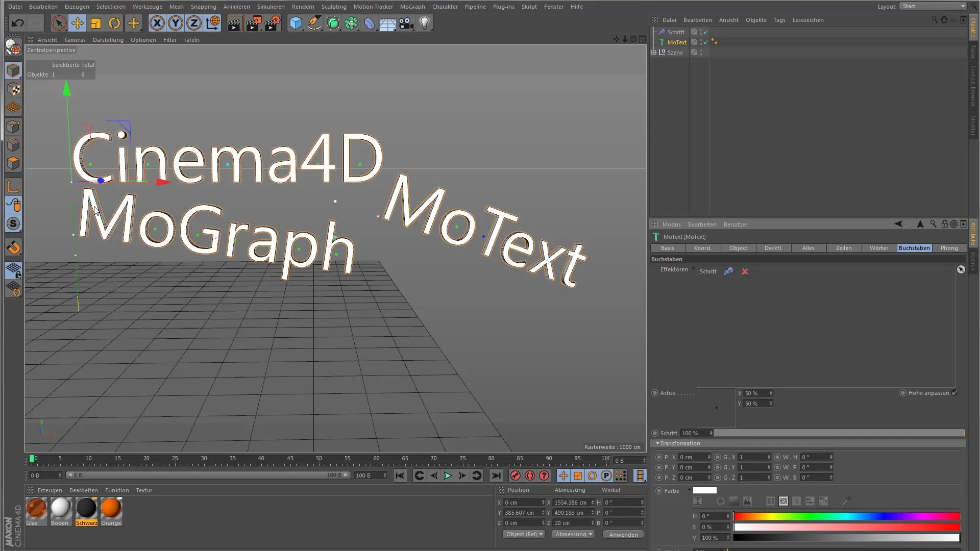Screen dimensions: 980x551
Task: Jump to animation end
Action: (496, 475)
